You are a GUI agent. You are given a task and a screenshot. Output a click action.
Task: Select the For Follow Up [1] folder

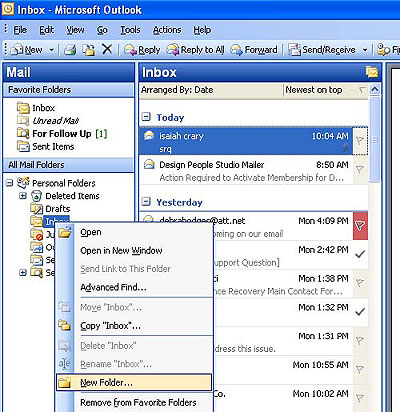tap(62, 134)
